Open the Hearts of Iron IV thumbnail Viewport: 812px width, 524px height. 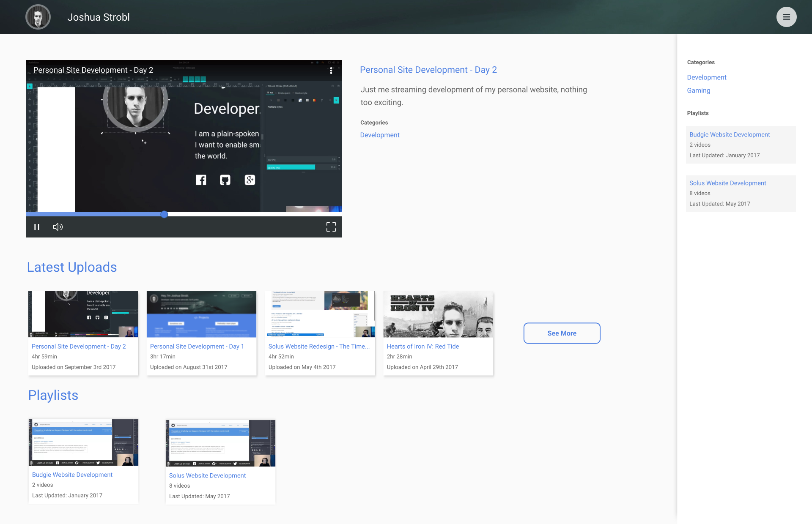438,314
